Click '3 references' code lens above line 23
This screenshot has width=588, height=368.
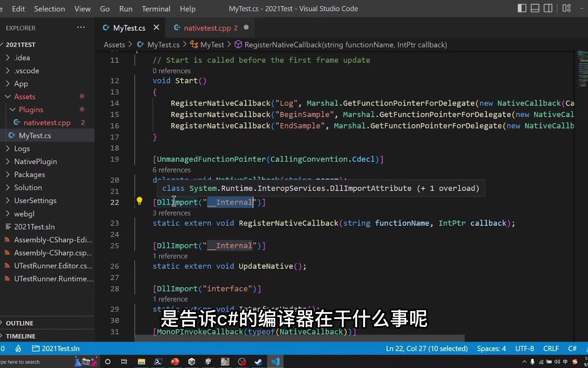tap(171, 213)
